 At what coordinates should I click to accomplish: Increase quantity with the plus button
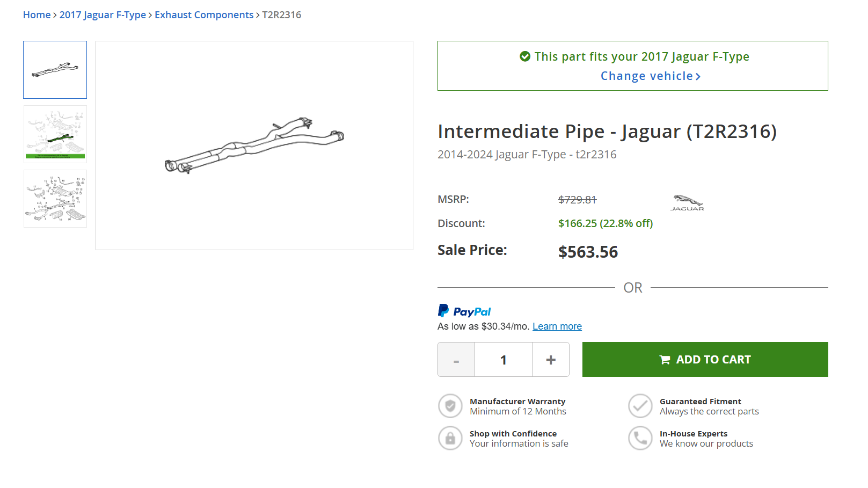[551, 360]
